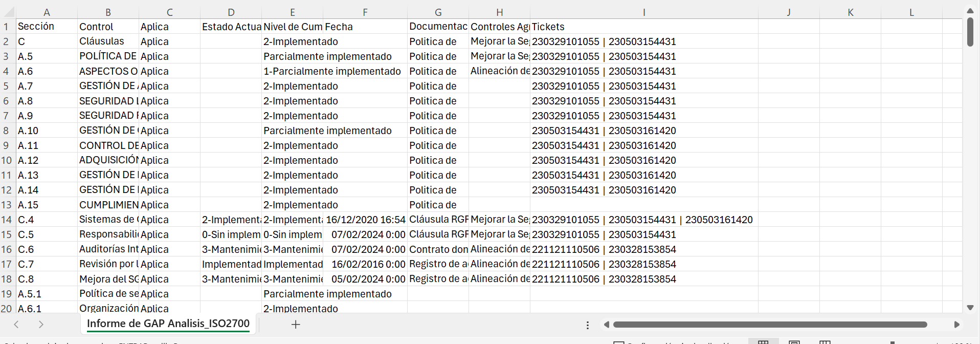Click the Select All corner of the grid
980x344 pixels.
[8, 12]
